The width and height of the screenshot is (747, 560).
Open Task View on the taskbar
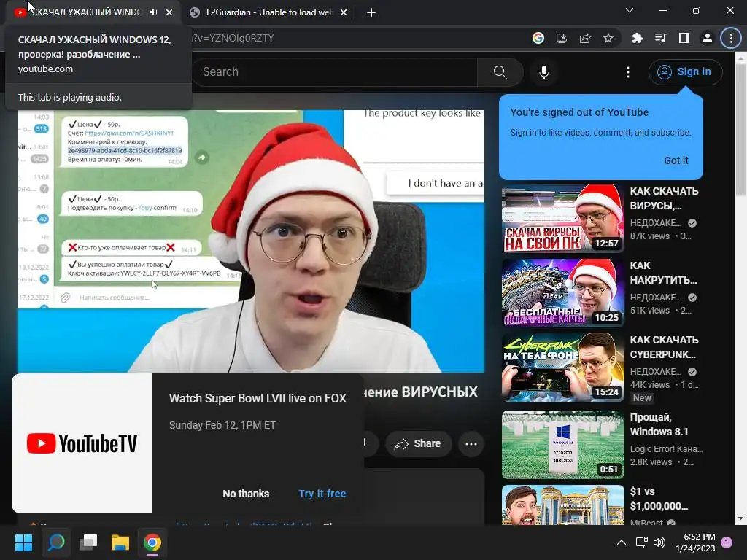click(88, 542)
